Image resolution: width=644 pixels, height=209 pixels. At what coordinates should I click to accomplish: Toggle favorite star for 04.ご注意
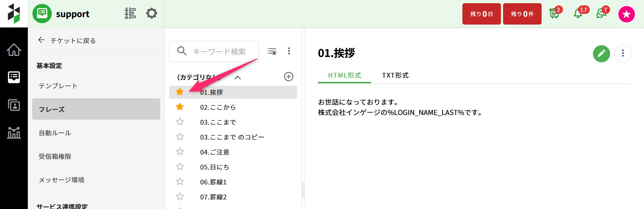(180, 152)
